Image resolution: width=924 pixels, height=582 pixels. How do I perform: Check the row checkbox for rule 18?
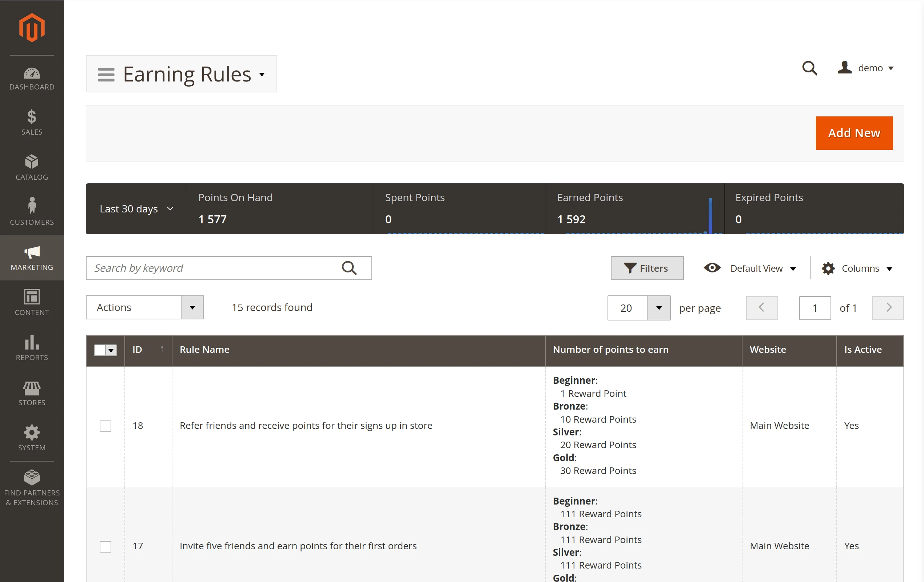click(x=105, y=426)
